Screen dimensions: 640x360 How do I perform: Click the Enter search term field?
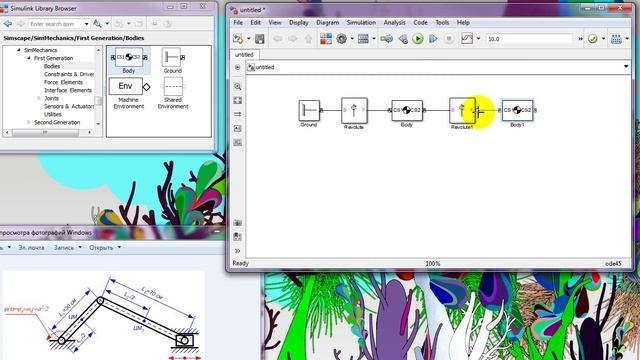click(55, 24)
